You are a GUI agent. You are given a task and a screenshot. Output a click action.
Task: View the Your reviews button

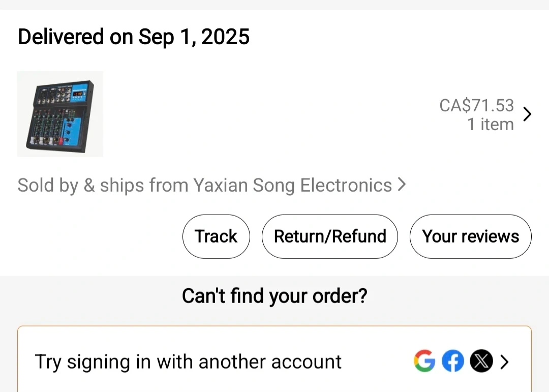tap(470, 236)
